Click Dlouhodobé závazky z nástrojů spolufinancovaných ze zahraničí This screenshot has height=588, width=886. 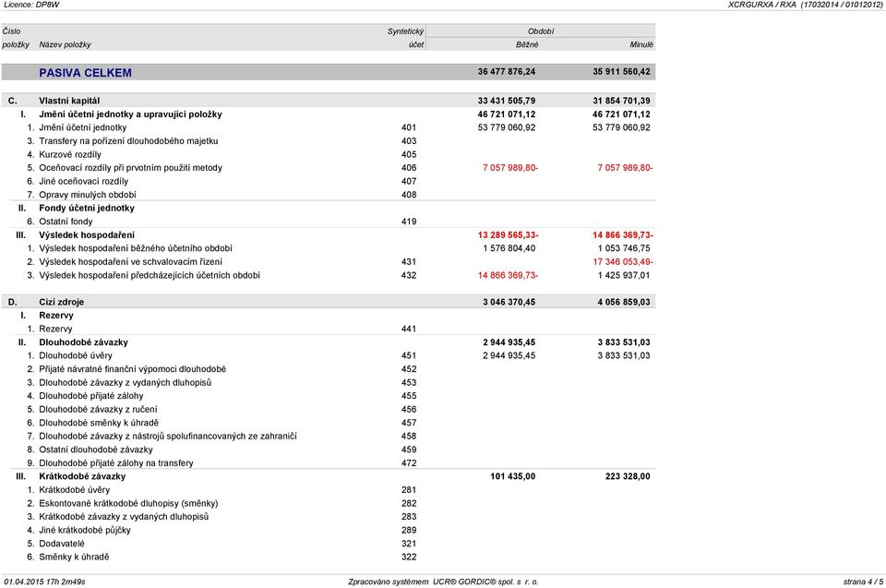tap(168, 437)
